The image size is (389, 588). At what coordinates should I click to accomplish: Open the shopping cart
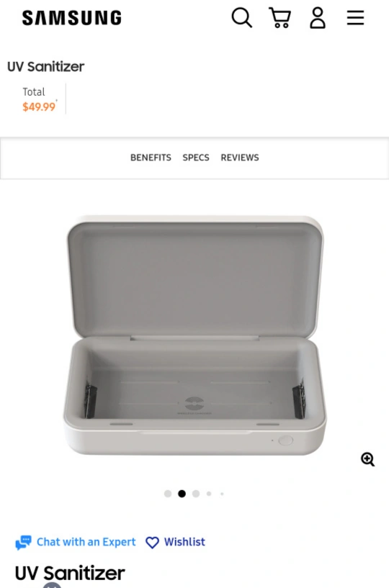tap(280, 17)
